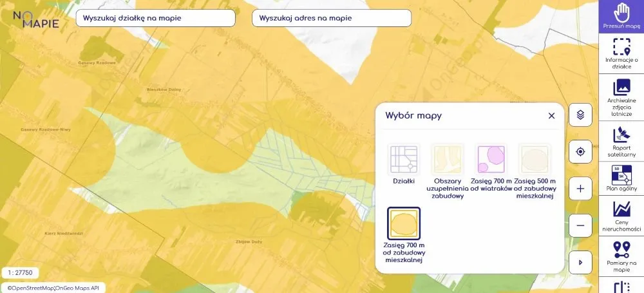Open the OpenStreetMap attribution link
The image size is (644, 293).
coord(31,288)
